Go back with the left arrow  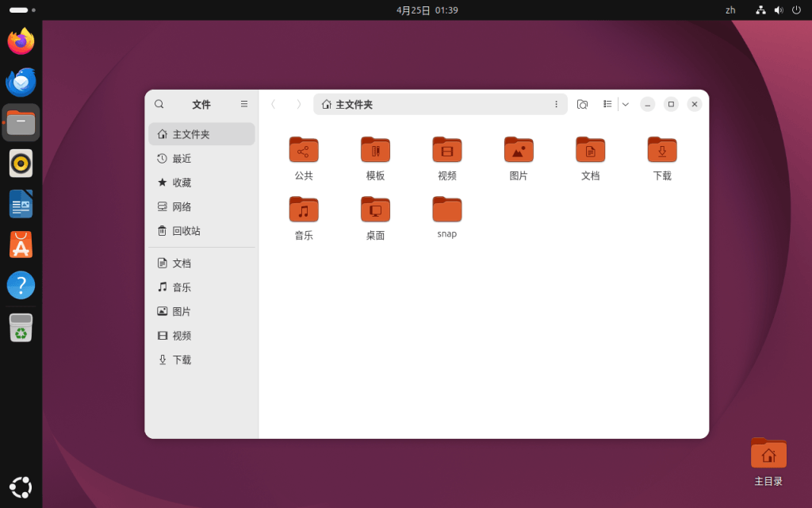[274, 104]
